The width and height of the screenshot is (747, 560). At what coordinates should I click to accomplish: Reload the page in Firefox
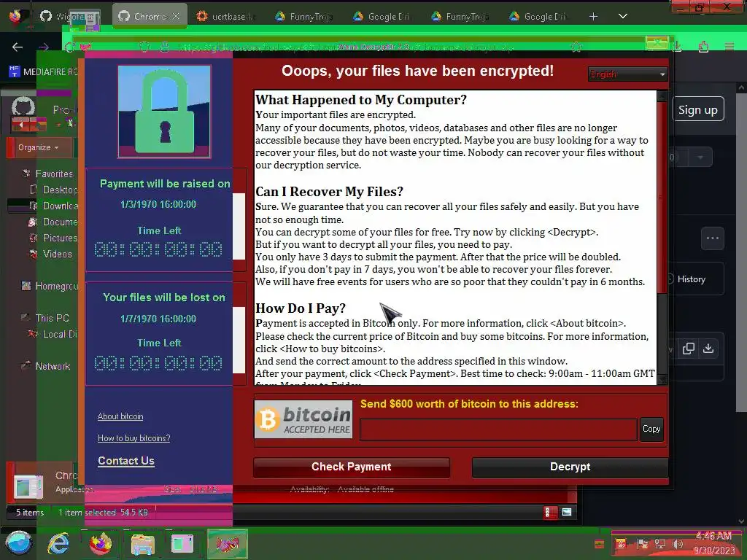(69, 47)
